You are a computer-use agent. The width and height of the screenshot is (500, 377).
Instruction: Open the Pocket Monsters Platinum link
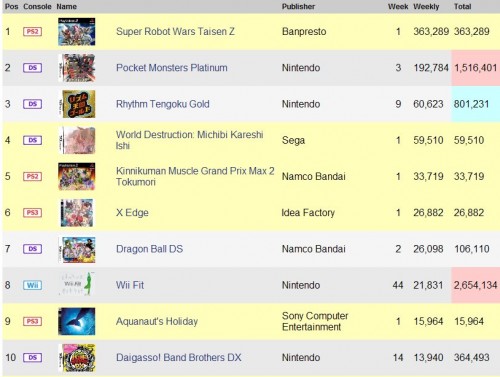pos(172,68)
